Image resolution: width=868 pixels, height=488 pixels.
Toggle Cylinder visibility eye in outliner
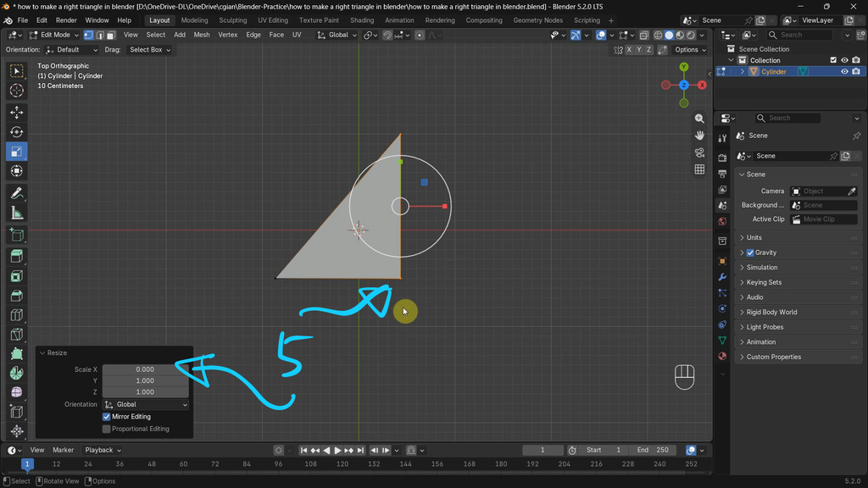[844, 71]
